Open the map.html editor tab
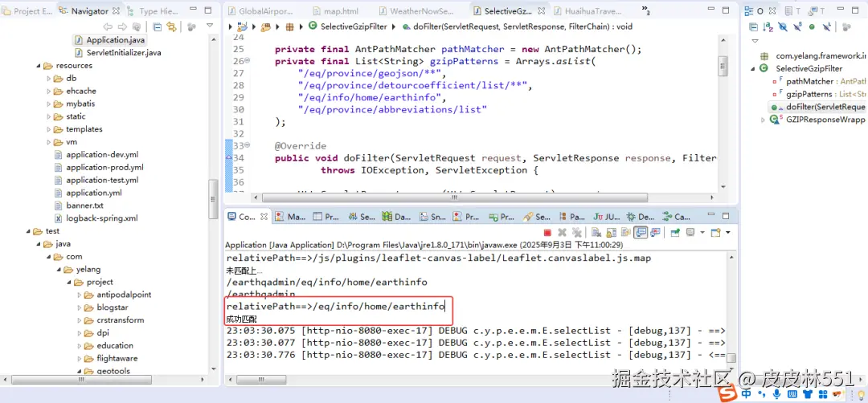 pos(337,10)
